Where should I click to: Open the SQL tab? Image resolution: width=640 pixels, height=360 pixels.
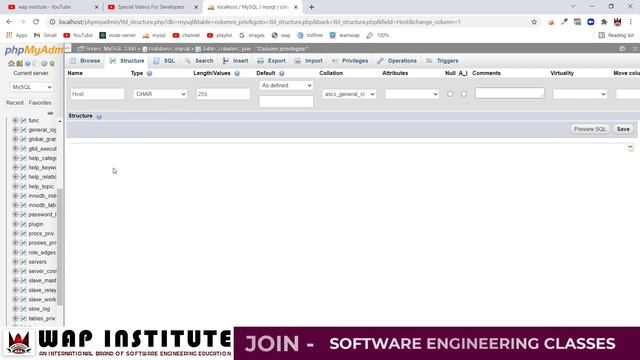164,61
